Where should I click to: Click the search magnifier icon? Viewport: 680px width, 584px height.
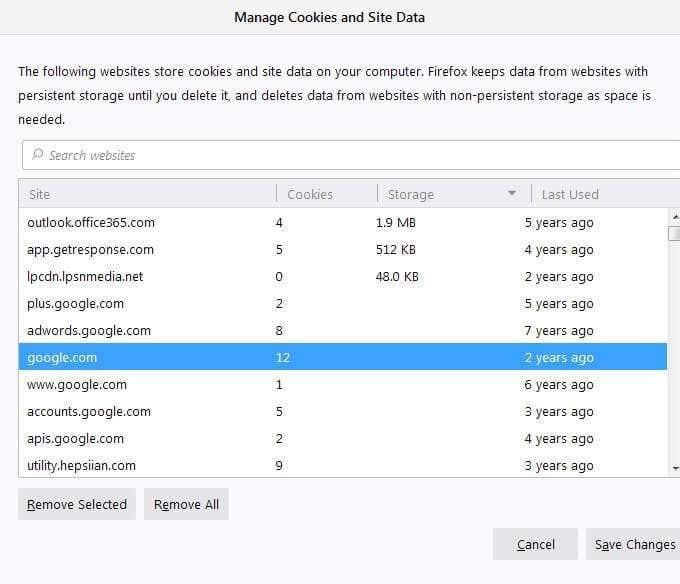pyautogui.click(x=38, y=155)
